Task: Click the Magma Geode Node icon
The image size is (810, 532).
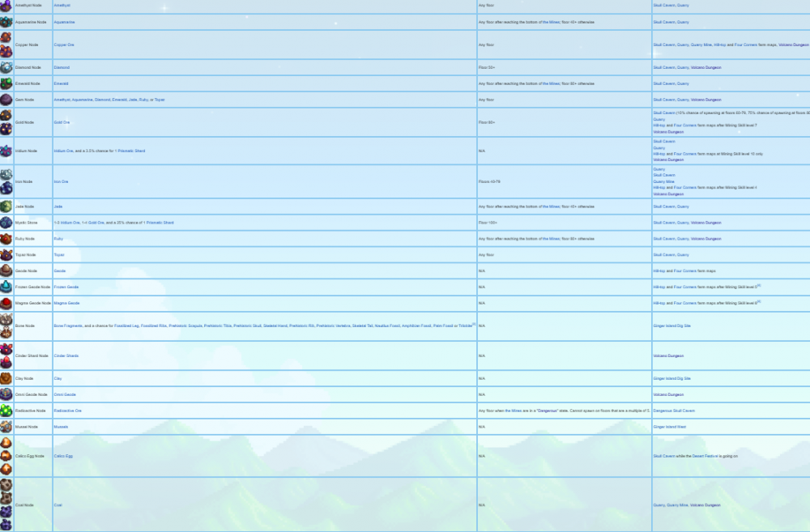Action: pos(6,303)
